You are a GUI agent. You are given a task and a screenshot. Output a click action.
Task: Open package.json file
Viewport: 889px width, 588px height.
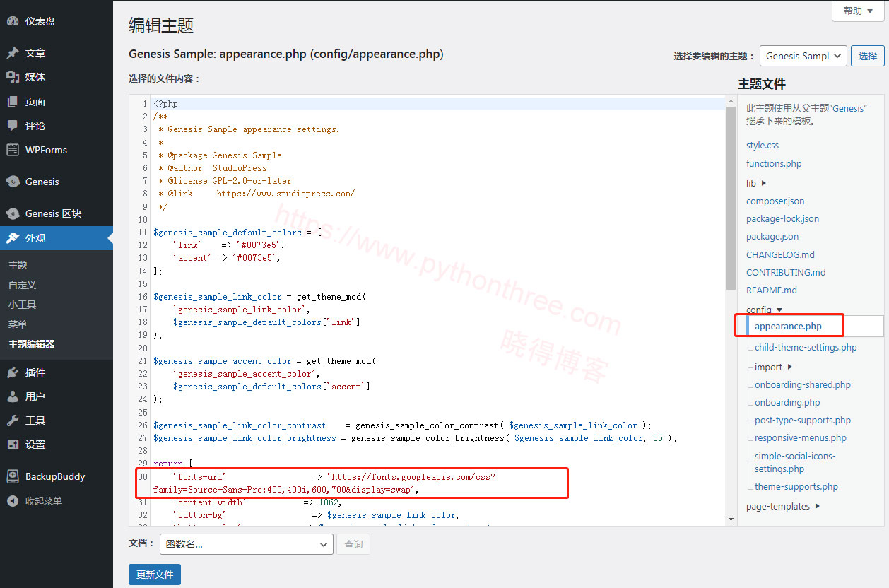[x=772, y=236]
